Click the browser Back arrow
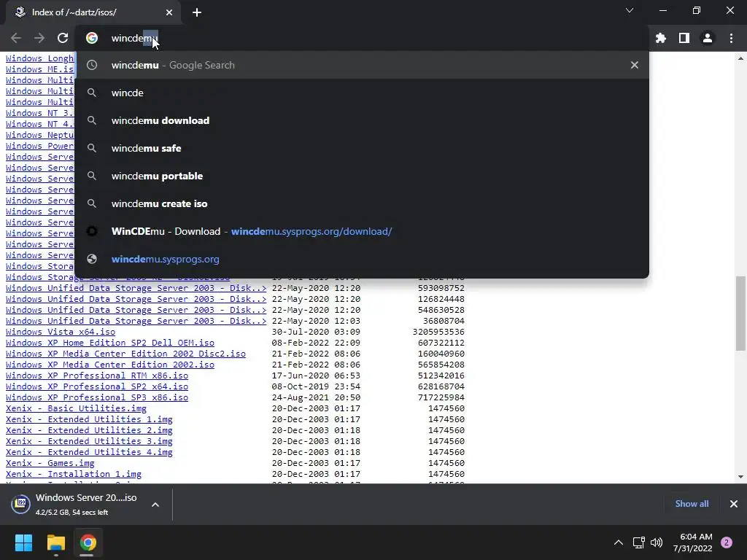 pos(16,38)
